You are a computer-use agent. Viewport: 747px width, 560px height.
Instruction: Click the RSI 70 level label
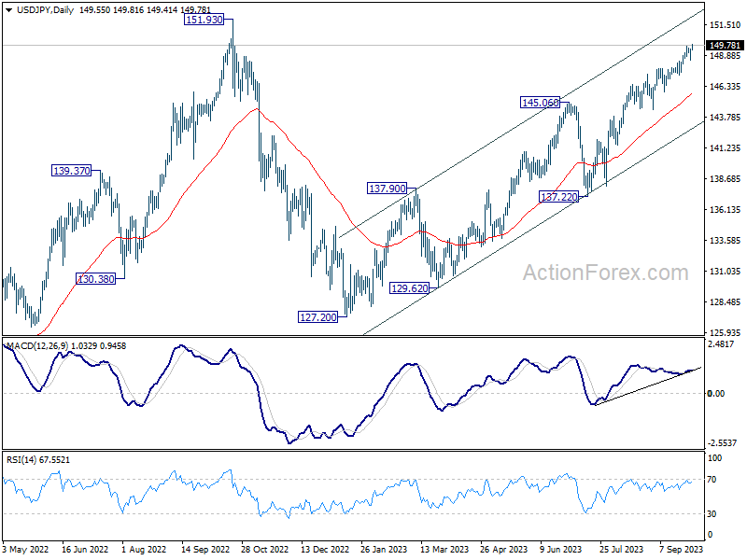pos(712,480)
